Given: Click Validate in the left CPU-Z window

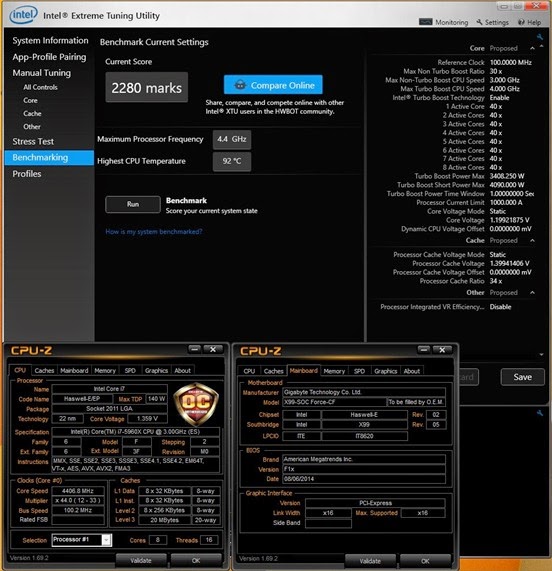Looking at the screenshot, I should point(141,560).
